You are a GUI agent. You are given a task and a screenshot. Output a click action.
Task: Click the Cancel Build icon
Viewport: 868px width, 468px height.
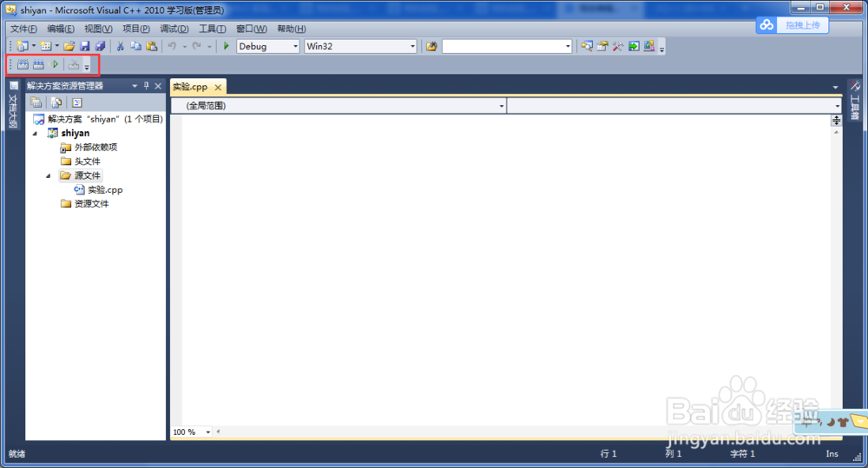tap(74, 64)
